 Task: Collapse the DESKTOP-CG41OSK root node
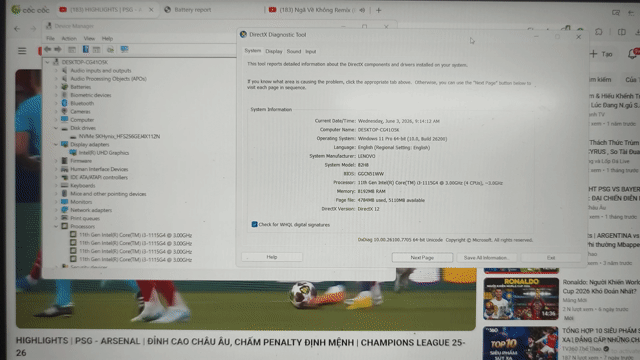(48, 62)
